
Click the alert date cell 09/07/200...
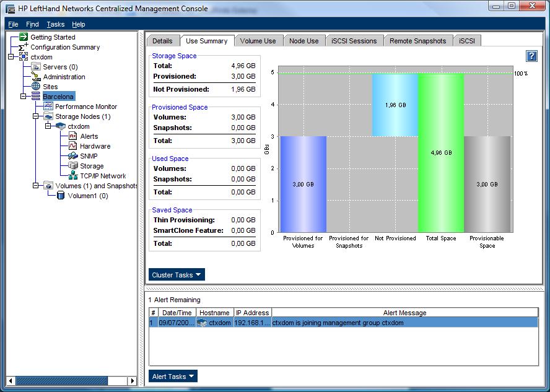click(x=177, y=323)
